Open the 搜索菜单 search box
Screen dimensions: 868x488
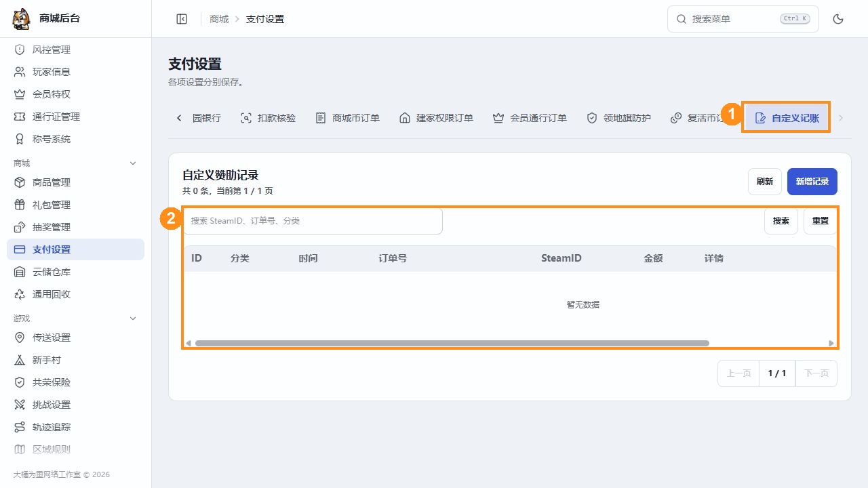pos(743,19)
